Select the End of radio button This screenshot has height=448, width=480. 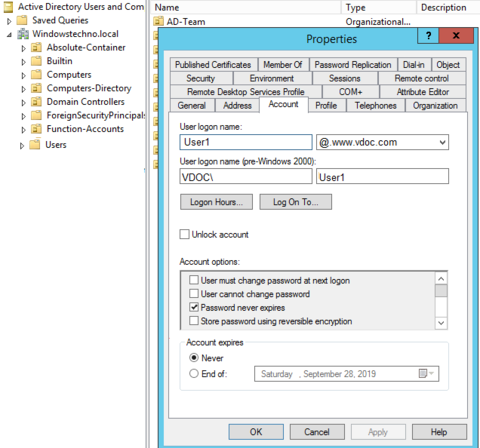194,374
